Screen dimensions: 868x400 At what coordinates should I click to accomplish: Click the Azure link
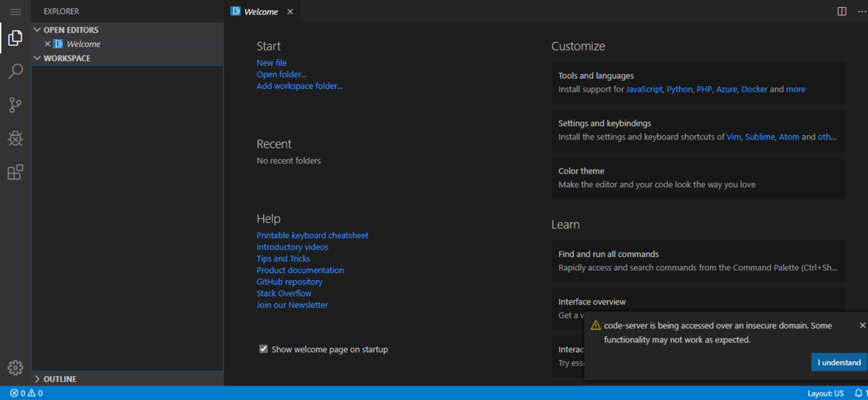[727, 90]
